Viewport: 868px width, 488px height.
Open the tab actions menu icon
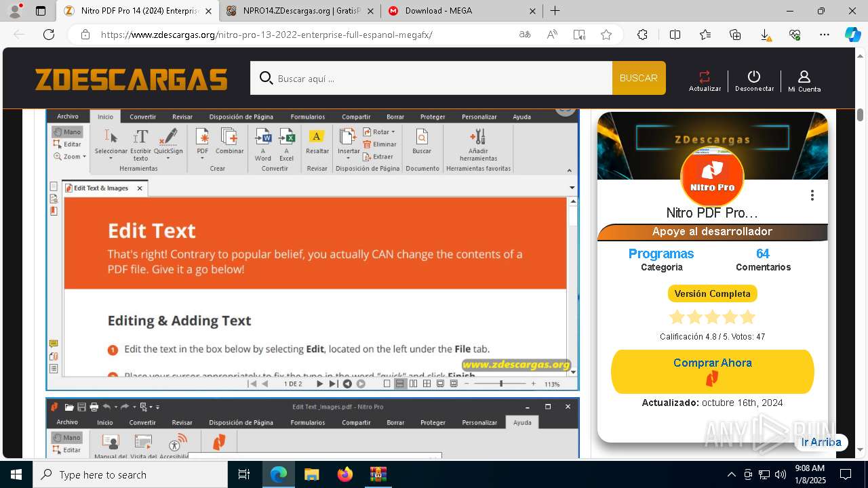tap(41, 11)
